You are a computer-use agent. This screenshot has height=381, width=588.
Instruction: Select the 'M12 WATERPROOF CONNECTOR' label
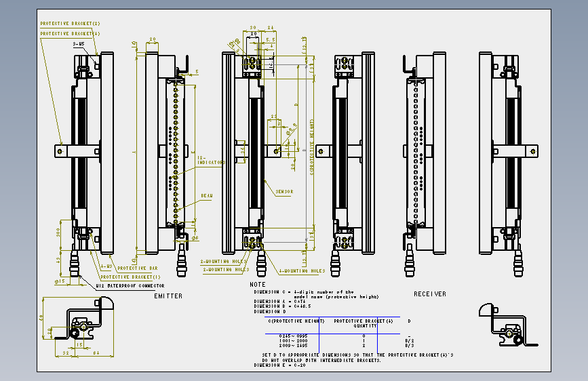tap(130, 286)
